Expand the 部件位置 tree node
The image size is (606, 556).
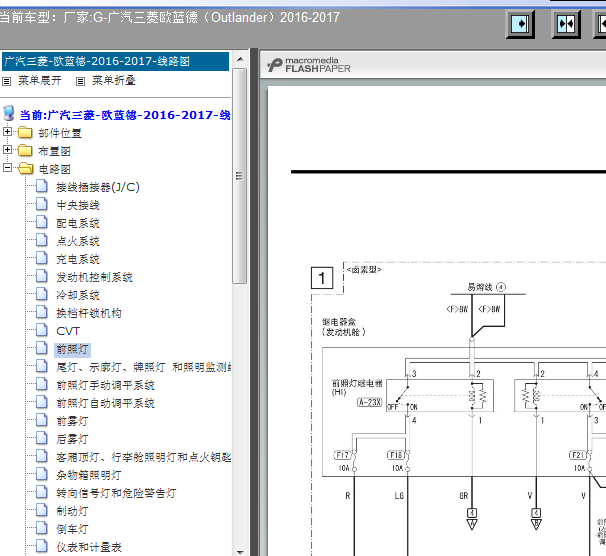coord(9,133)
